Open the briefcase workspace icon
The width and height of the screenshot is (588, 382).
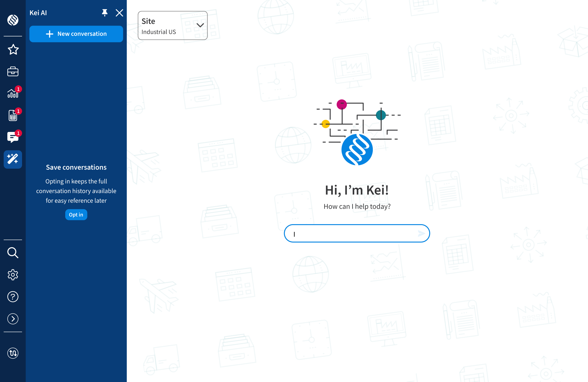[13, 71]
